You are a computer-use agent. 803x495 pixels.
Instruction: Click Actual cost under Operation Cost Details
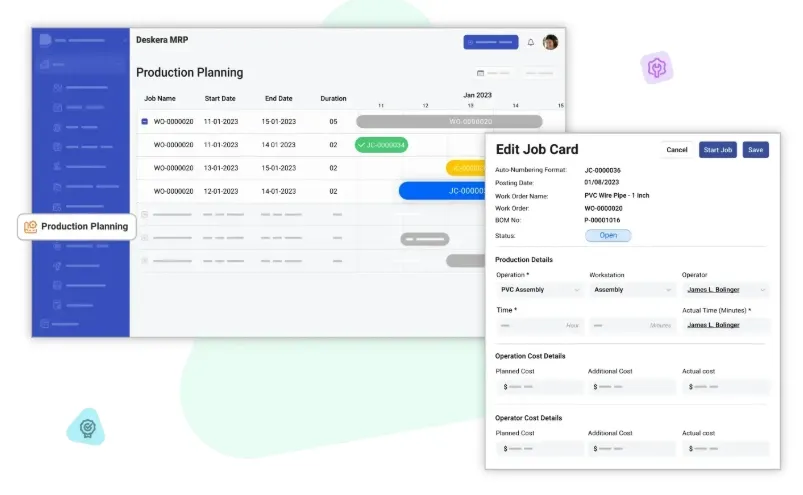726,387
